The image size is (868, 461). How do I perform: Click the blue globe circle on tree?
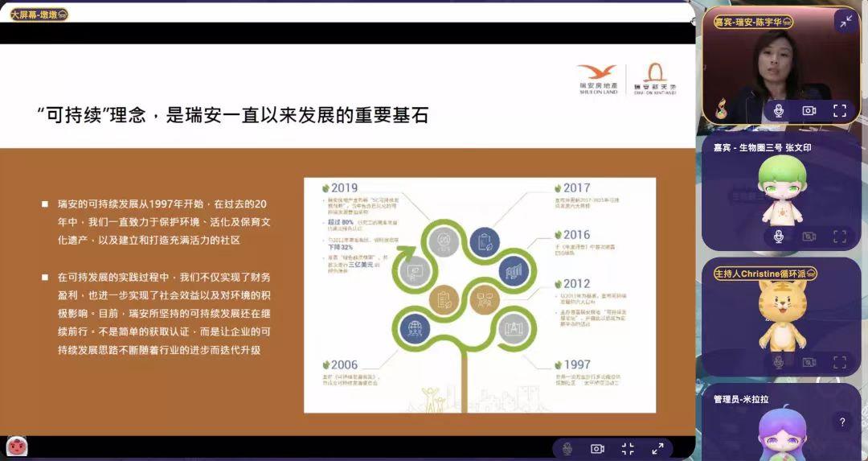(415, 328)
